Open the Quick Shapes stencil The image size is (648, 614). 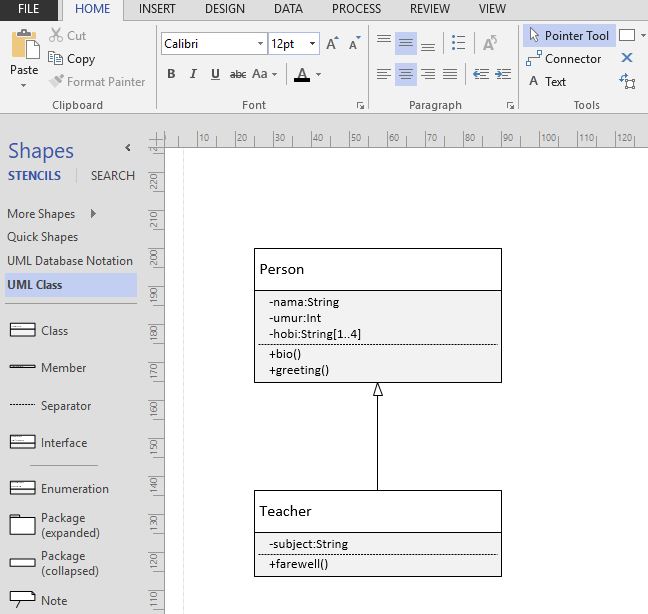coord(43,237)
